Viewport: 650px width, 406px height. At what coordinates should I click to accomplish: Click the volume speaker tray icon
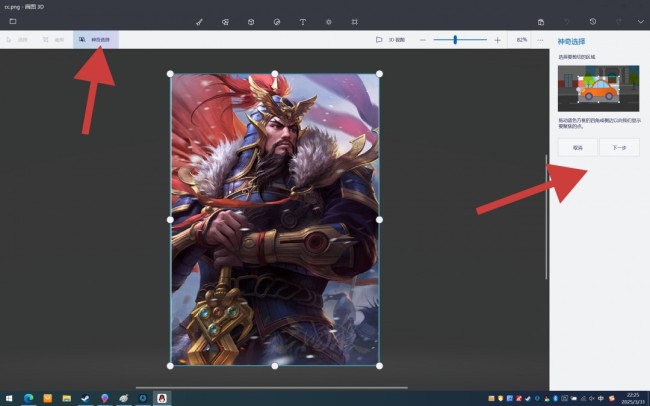click(x=592, y=399)
